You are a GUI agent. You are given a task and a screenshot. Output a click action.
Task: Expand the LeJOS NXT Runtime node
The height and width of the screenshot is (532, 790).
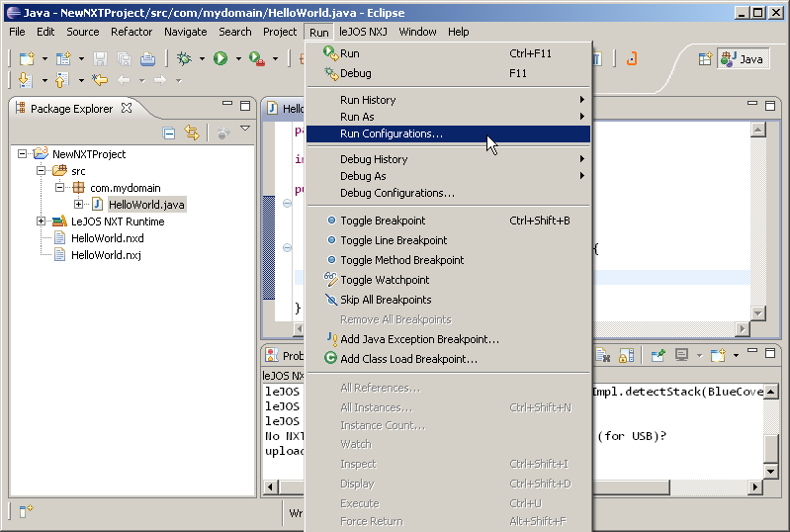(x=41, y=222)
